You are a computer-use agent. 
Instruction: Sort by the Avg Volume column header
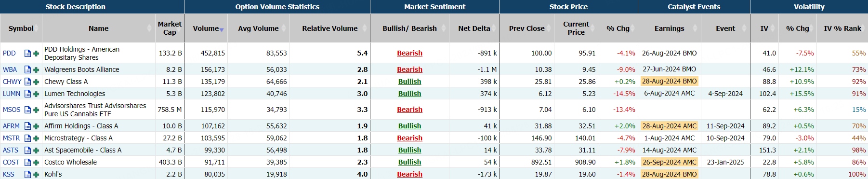(x=258, y=28)
